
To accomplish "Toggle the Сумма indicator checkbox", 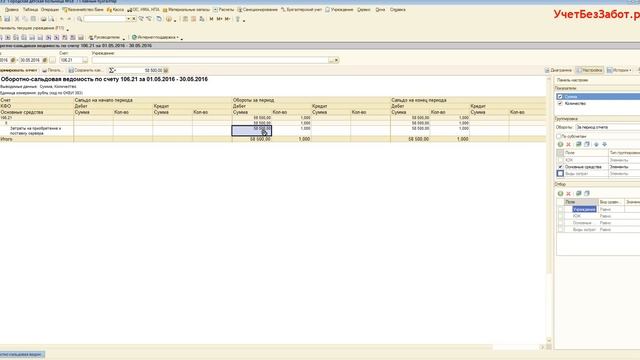I will 560,97.
